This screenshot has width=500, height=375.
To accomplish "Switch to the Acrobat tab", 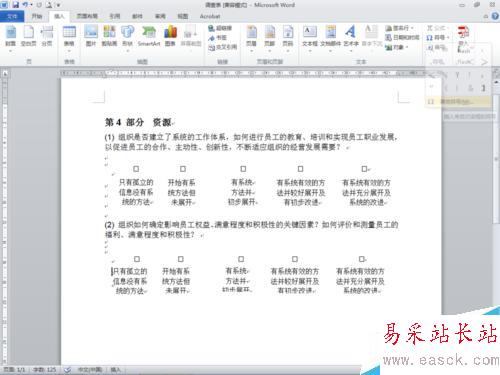I will tap(210, 16).
